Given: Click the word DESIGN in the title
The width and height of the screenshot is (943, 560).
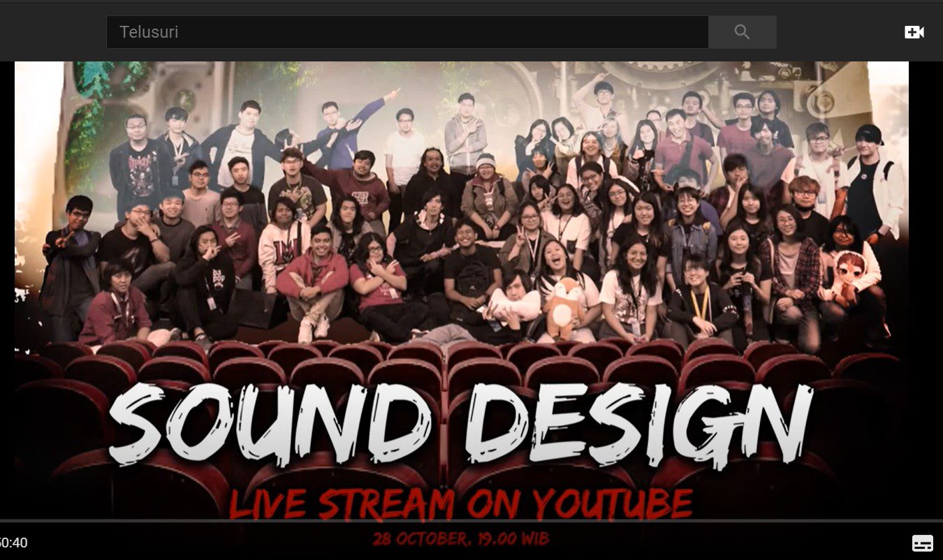Looking at the screenshot, I should pyautogui.click(x=638, y=425).
